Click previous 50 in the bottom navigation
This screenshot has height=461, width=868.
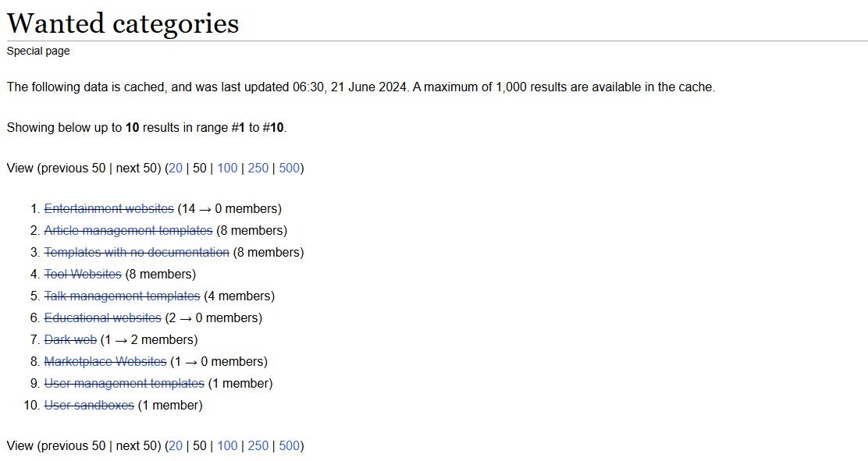73,445
